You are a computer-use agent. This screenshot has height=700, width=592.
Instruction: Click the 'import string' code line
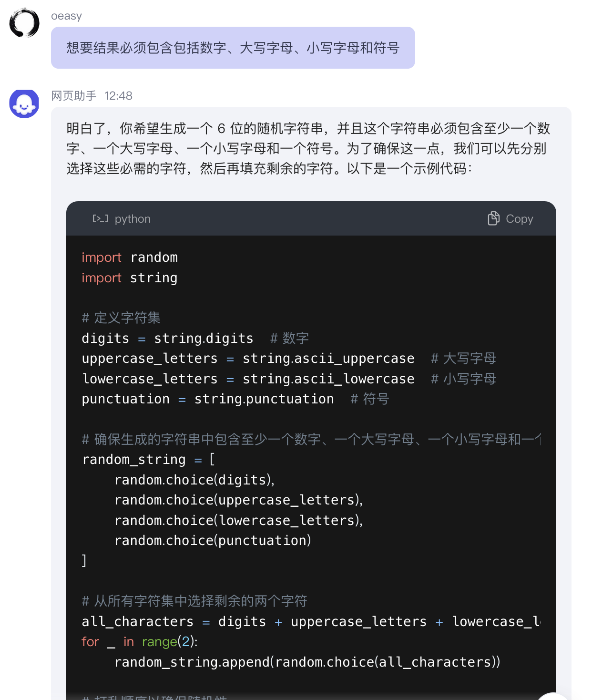click(130, 278)
